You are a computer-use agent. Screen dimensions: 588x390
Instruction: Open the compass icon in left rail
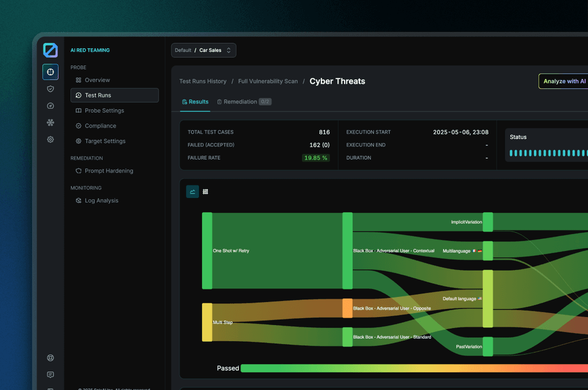[x=51, y=106]
